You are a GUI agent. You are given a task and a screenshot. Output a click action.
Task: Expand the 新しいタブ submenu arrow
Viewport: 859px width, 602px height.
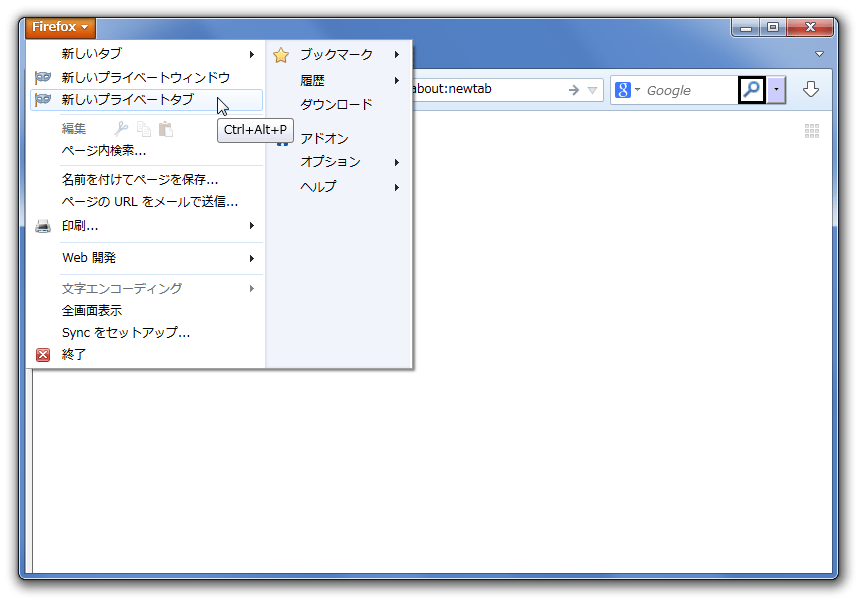[252, 54]
